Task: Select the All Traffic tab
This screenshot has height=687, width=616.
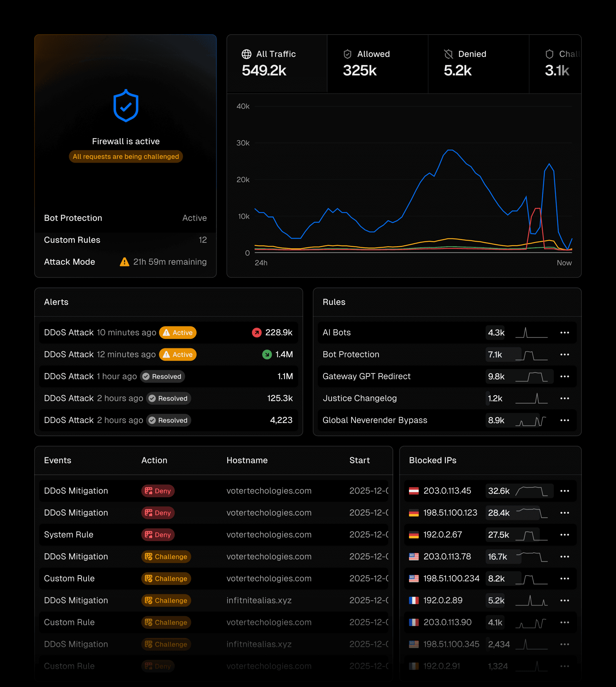Action: [277, 64]
